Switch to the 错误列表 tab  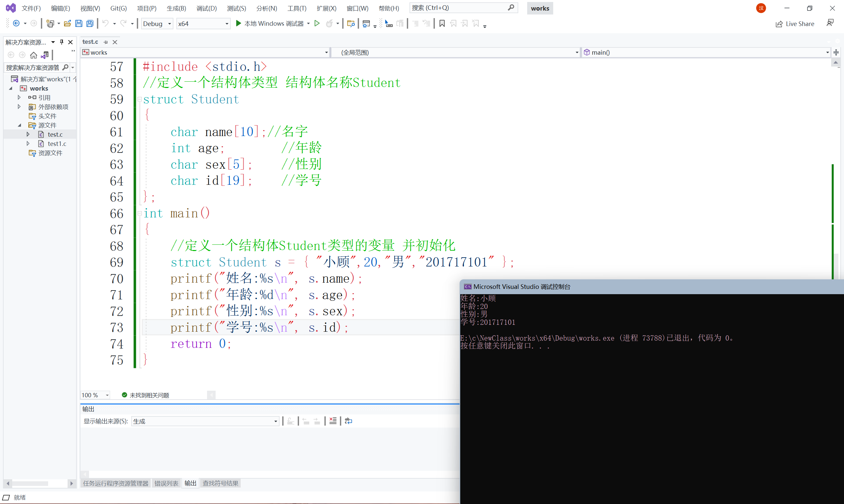[166, 483]
